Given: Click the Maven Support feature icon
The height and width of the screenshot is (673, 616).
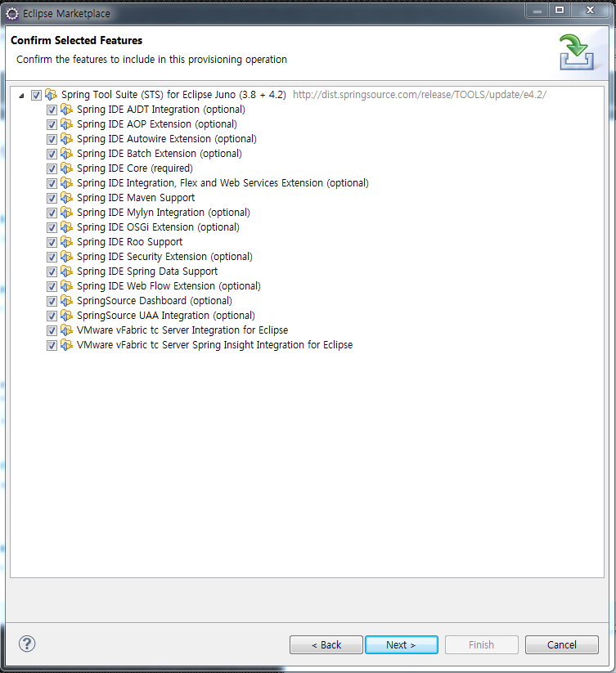Looking at the screenshot, I should 66,197.
